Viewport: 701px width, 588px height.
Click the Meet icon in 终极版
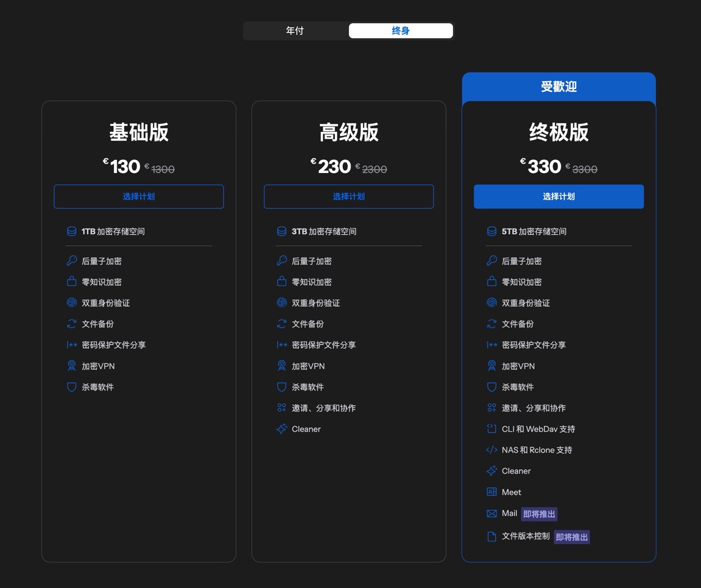[x=491, y=492]
